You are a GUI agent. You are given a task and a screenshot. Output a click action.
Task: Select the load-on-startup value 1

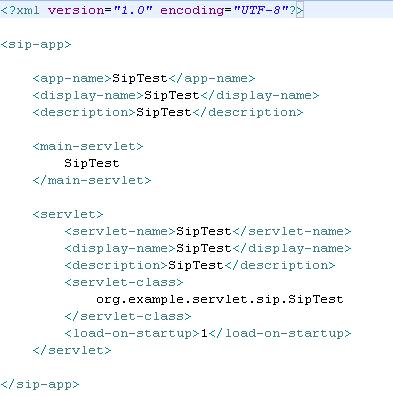click(x=204, y=333)
